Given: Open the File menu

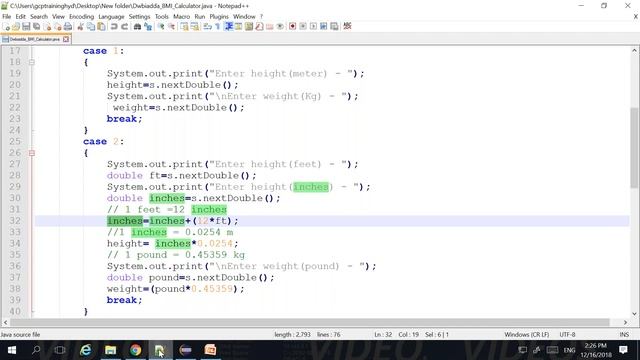Looking at the screenshot, I should pyautogui.click(x=7, y=17).
